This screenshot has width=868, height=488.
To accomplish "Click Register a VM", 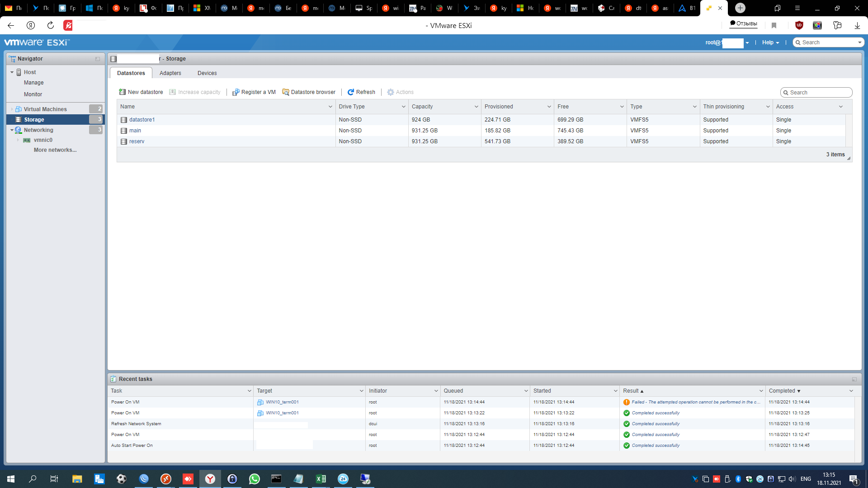I will [x=254, y=92].
